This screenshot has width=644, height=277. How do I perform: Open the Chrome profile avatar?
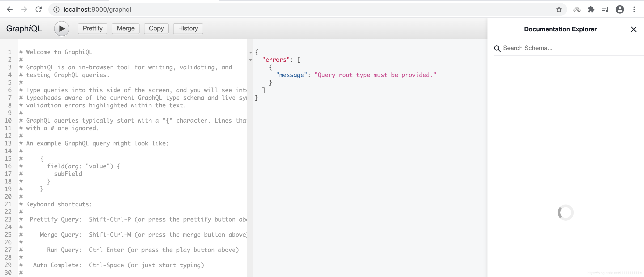(x=620, y=9)
